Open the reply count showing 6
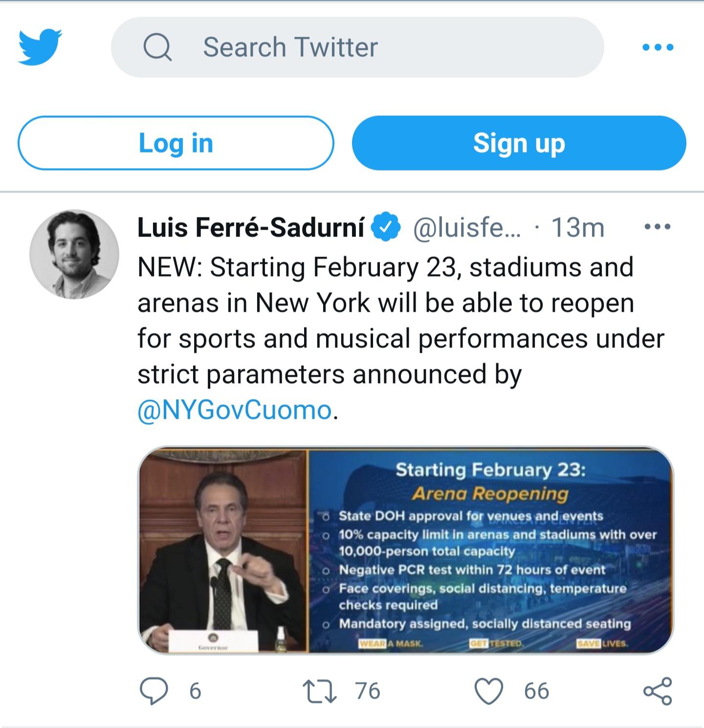Image resolution: width=704 pixels, height=728 pixels. 196,691
